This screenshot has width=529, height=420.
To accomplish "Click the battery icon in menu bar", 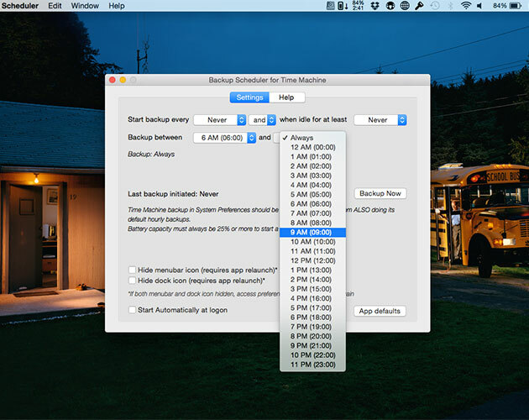I will point(513,6).
